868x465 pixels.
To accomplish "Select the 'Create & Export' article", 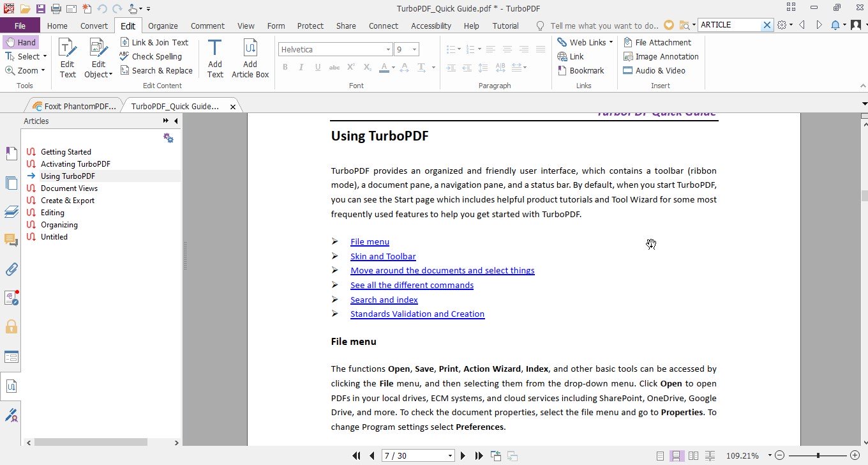I will tap(68, 201).
